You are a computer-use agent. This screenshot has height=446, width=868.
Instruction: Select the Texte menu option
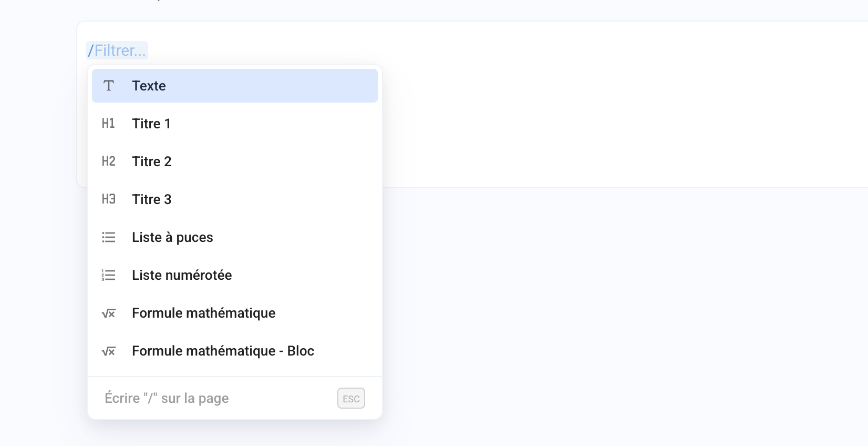[149, 86]
